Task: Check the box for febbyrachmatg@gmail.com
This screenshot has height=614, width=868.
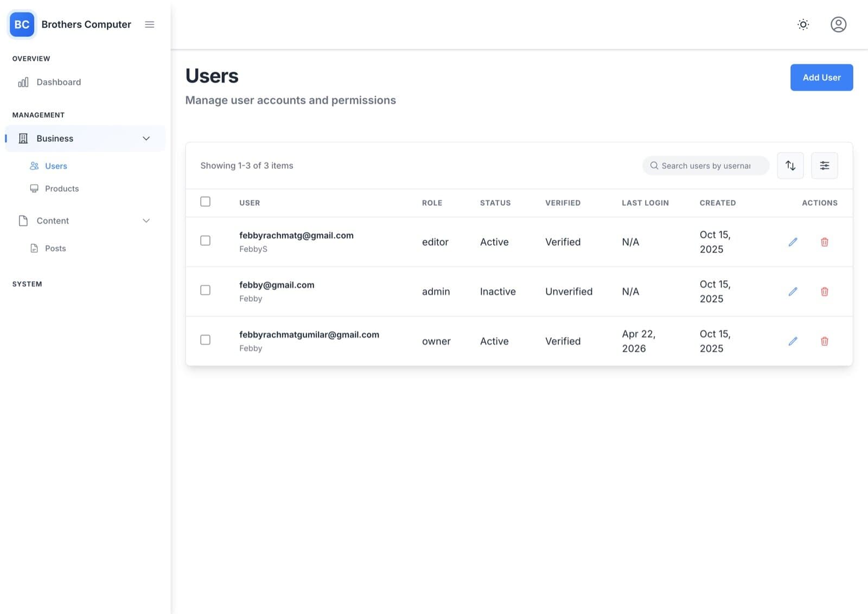Action: point(205,240)
